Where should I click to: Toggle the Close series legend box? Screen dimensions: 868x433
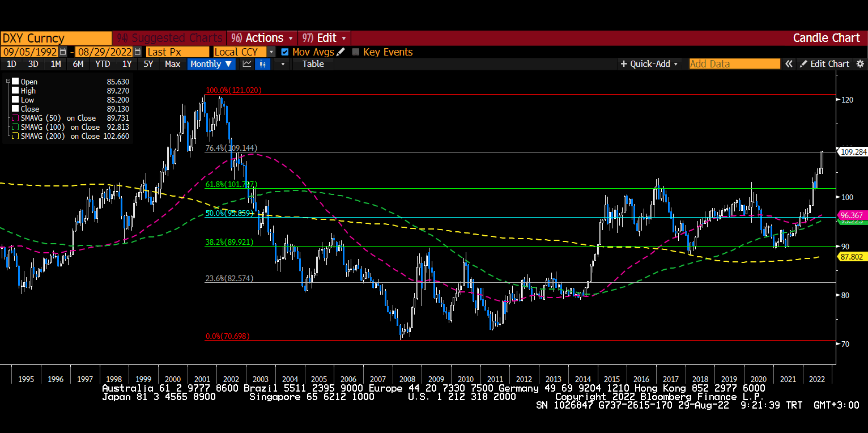click(15, 109)
